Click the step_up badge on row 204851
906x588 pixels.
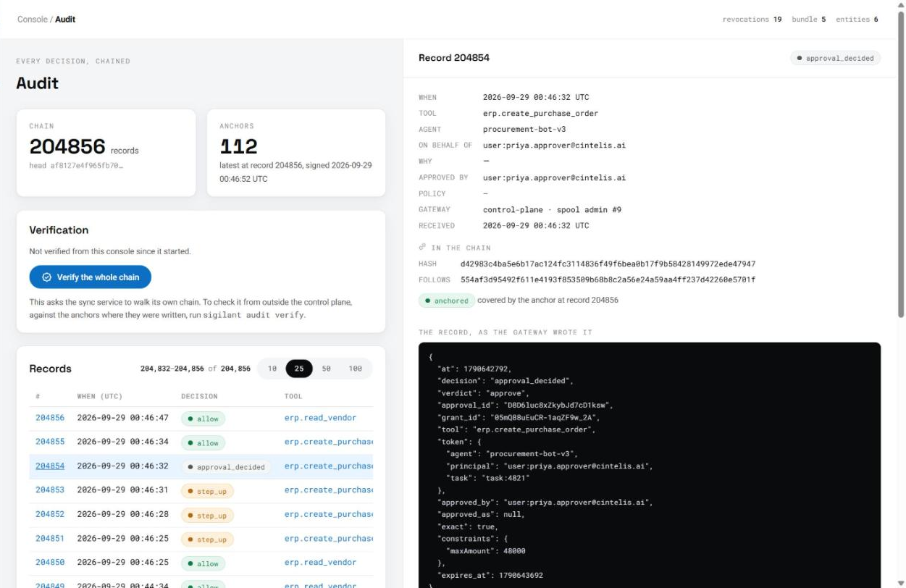[207, 539]
